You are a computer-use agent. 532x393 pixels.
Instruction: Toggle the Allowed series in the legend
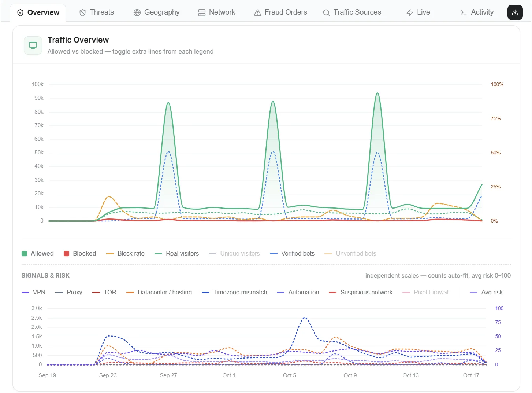[38, 253]
